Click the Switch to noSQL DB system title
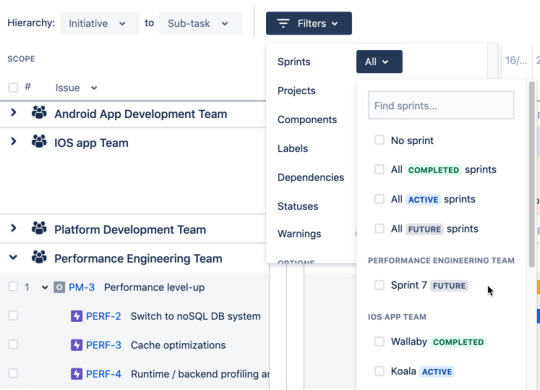 click(195, 316)
